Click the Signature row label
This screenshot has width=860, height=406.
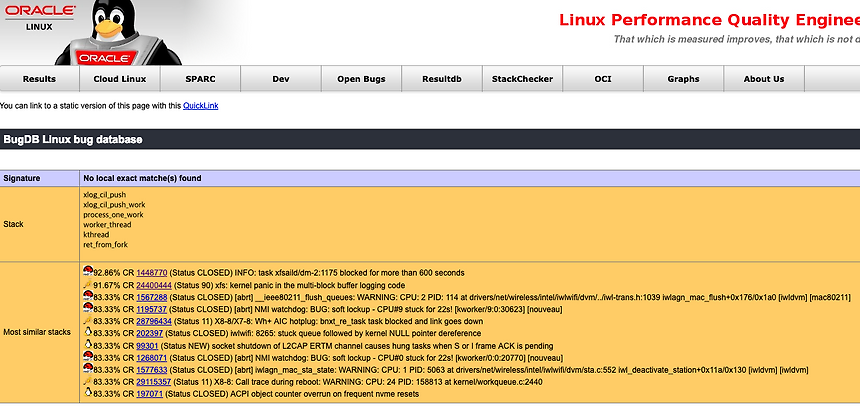pos(22,178)
